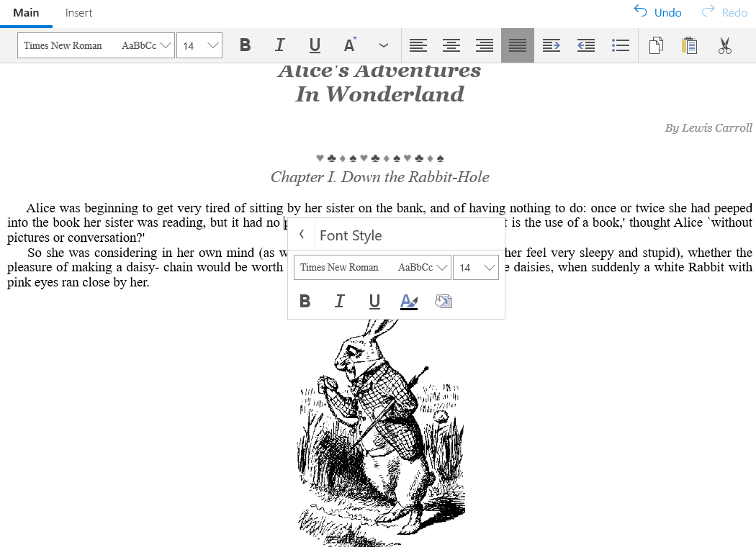This screenshot has width=756, height=547.
Task: Toggle justify alignment
Action: (x=518, y=45)
